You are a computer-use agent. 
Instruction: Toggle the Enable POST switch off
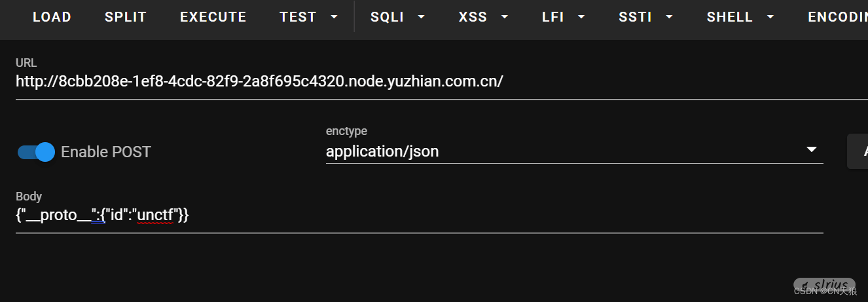pos(36,152)
